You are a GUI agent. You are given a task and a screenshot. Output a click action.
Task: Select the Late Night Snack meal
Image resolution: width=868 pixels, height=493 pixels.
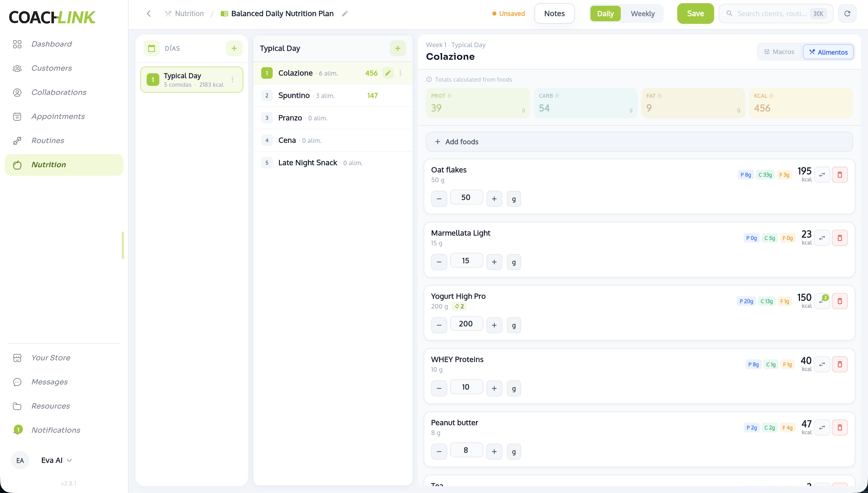point(333,163)
